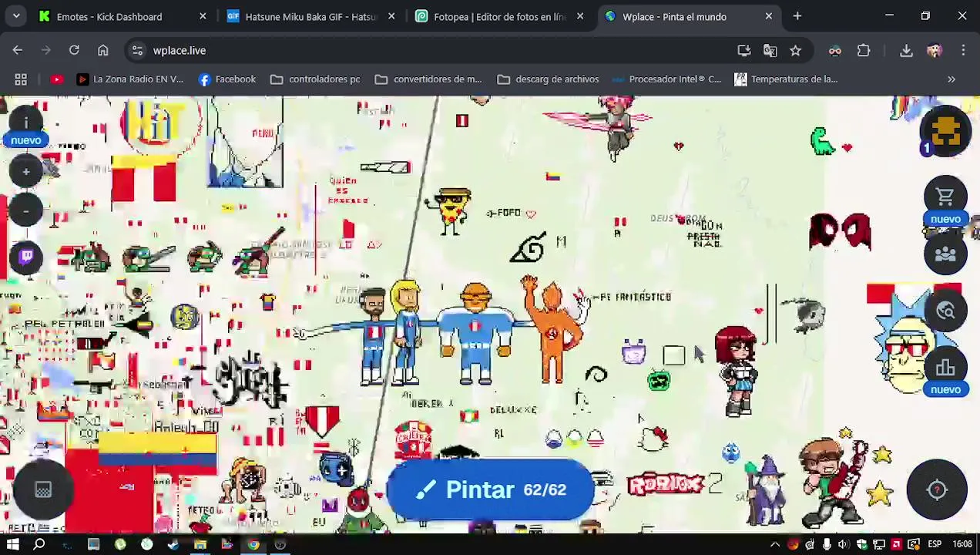Screen dimensions: 980x555
Task: Open Windows taskbar search
Action: point(39,544)
